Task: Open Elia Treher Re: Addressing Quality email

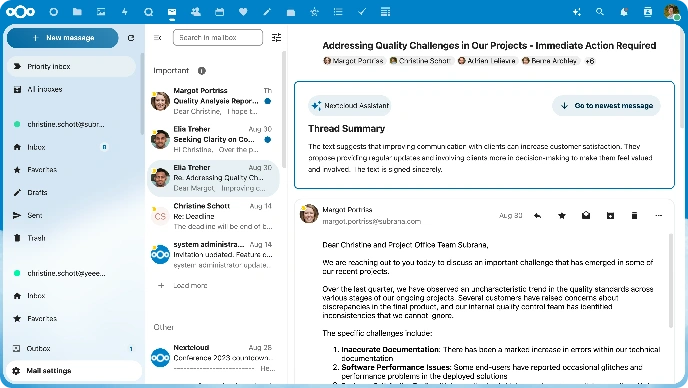Action: [x=213, y=178]
